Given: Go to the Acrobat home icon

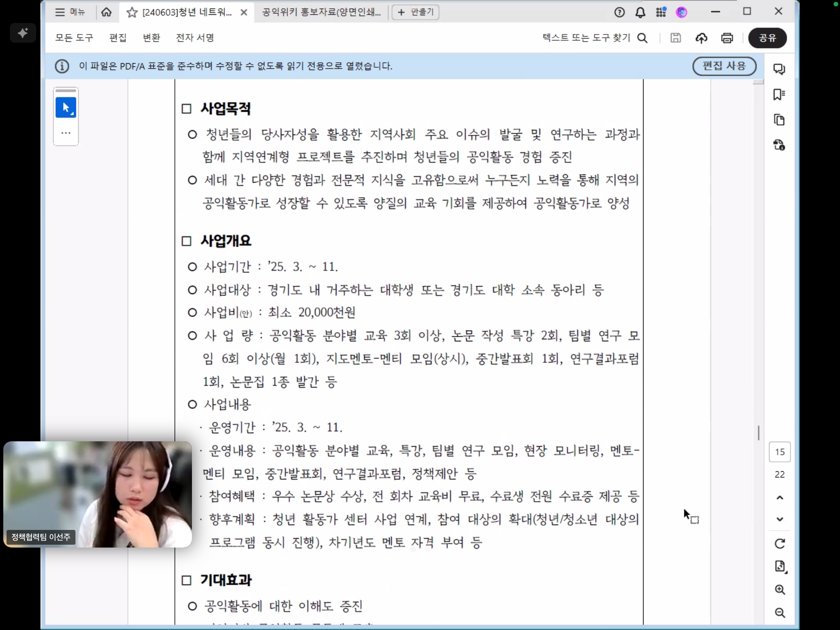Looking at the screenshot, I should (106, 12).
